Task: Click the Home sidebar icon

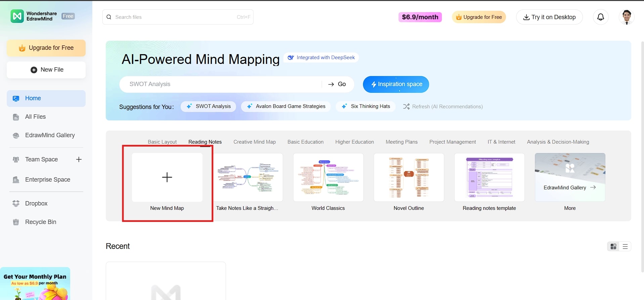Action: [x=16, y=99]
